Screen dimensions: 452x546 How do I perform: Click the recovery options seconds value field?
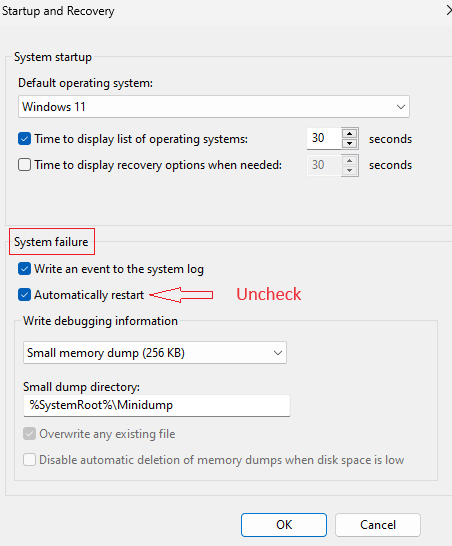324,165
